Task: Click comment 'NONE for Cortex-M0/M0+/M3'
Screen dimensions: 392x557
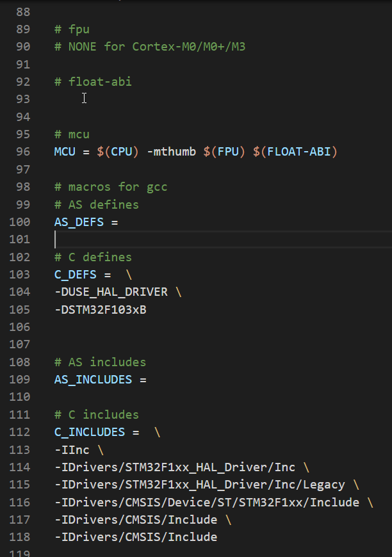Action: point(157,47)
